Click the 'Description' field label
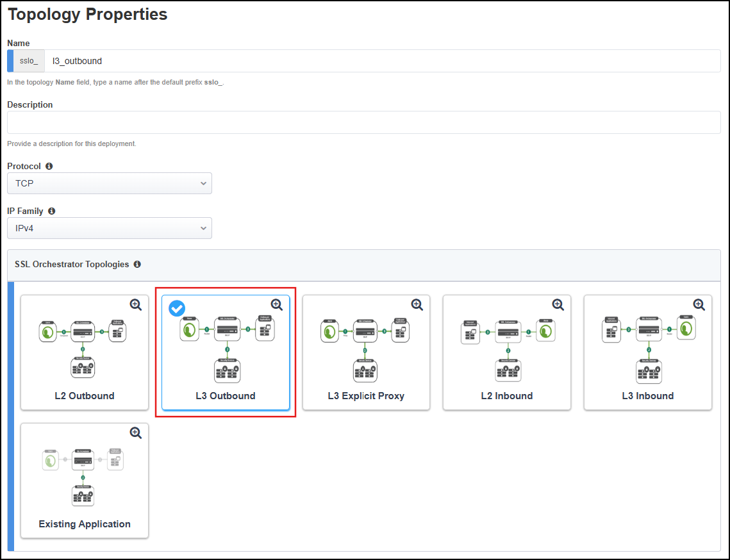This screenshot has width=730, height=560. tap(29, 104)
